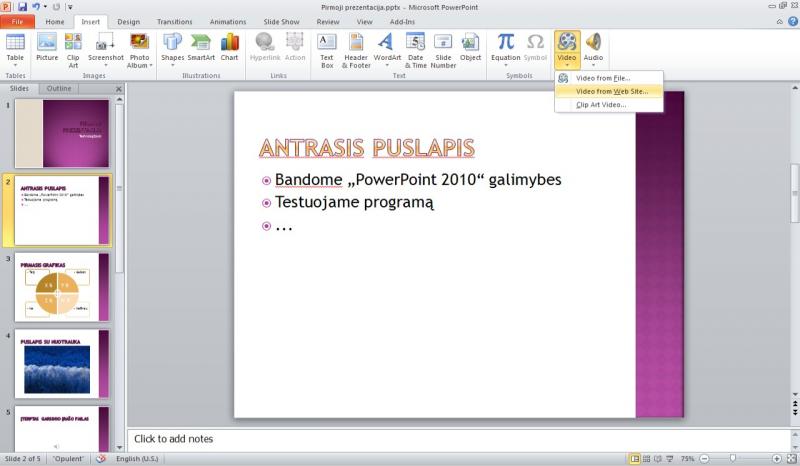
Task: Click English (U.S.) language indicator
Action: tap(137, 459)
